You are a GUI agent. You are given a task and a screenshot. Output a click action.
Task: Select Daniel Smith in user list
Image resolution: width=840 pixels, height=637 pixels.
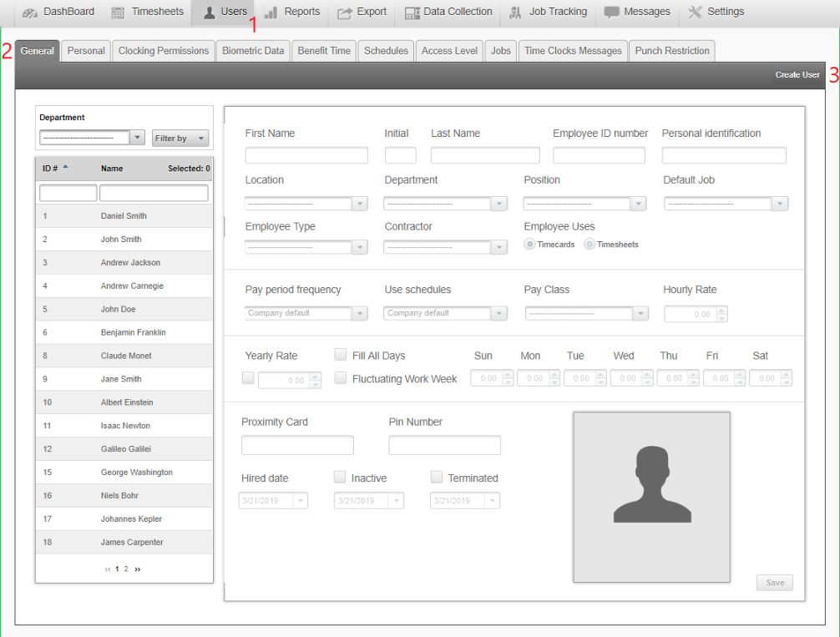click(x=124, y=216)
